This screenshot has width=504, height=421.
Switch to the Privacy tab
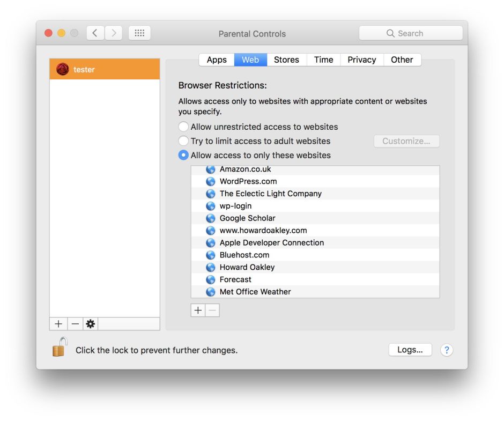361,60
